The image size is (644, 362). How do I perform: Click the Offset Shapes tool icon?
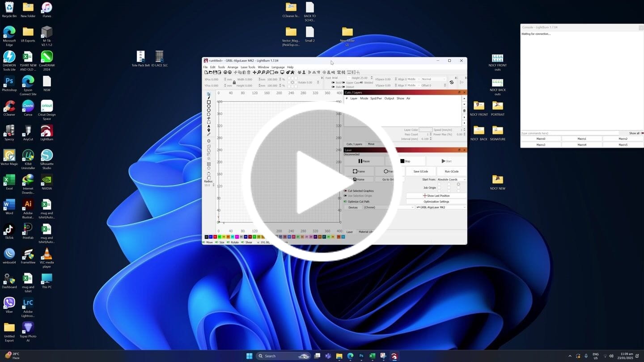pos(209,141)
